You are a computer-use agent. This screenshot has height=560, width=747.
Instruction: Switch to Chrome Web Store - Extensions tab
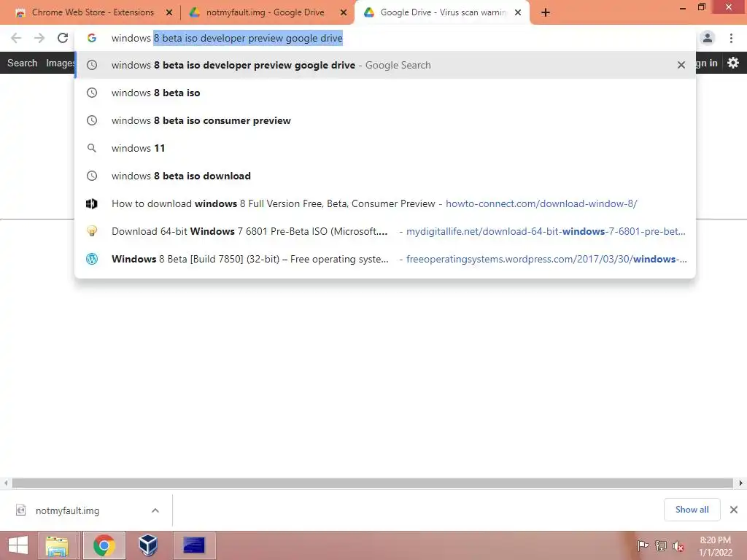(x=93, y=12)
